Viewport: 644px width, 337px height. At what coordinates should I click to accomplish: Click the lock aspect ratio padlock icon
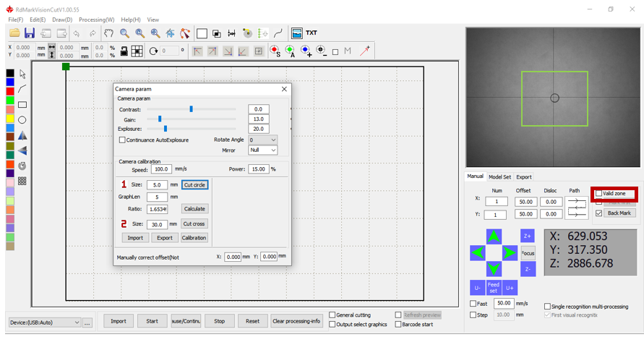[124, 51]
